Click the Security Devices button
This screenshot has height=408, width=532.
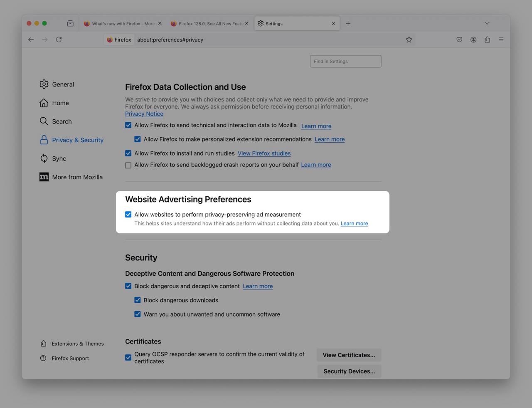point(349,371)
